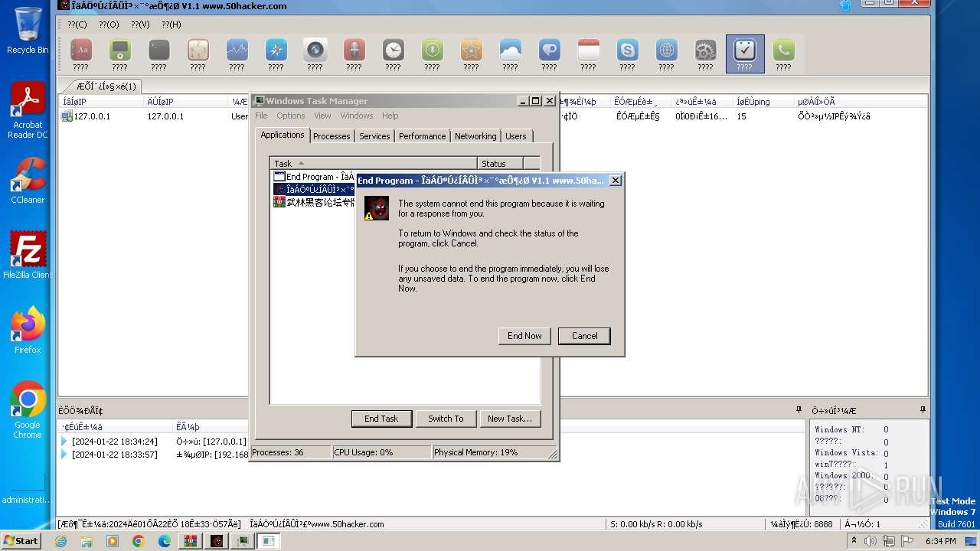This screenshot has width=980, height=551.
Task: Click the New Task... button
Action: pyautogui.click(x=509, y=419)
